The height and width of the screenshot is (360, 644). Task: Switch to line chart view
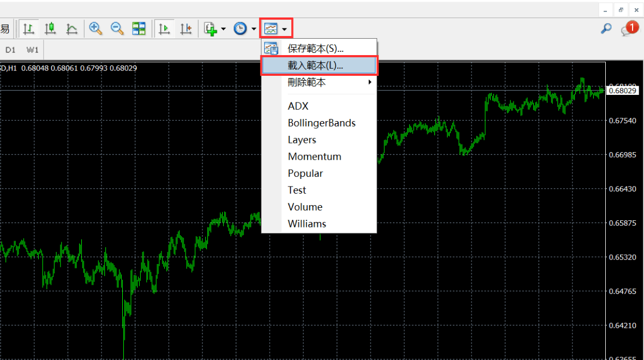click(71, 28)
